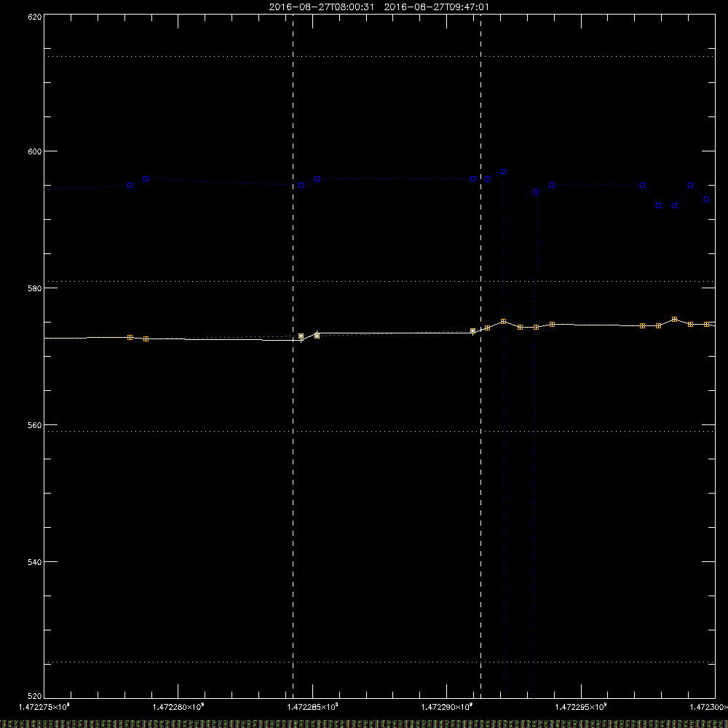
Task: Pick the leftmost orange square data marker
Action: (130, 338)
